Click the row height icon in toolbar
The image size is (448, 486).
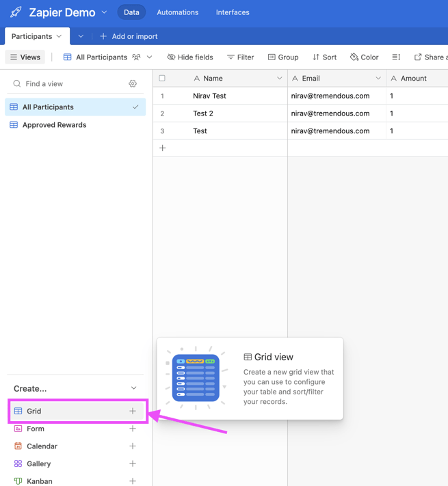coord(396,57)
